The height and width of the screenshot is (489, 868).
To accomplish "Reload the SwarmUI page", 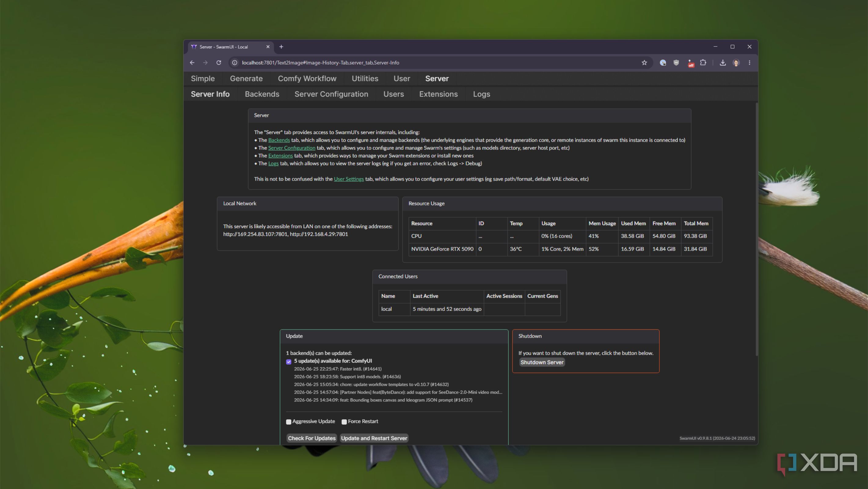I will (219, 63).
